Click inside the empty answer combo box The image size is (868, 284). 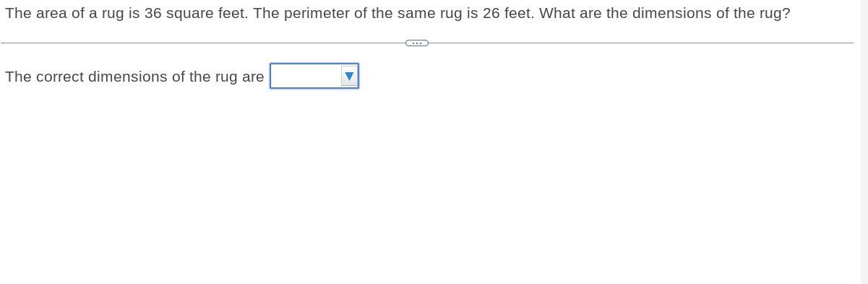[x=306, y=76]
